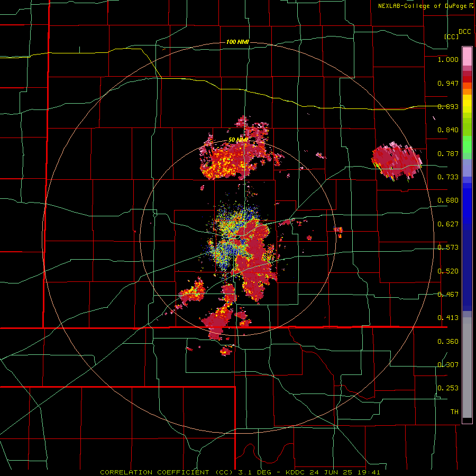Select the 0.733 scale value
The width and height of the screenshot is (476, 476).
click(x=448, y=177)
